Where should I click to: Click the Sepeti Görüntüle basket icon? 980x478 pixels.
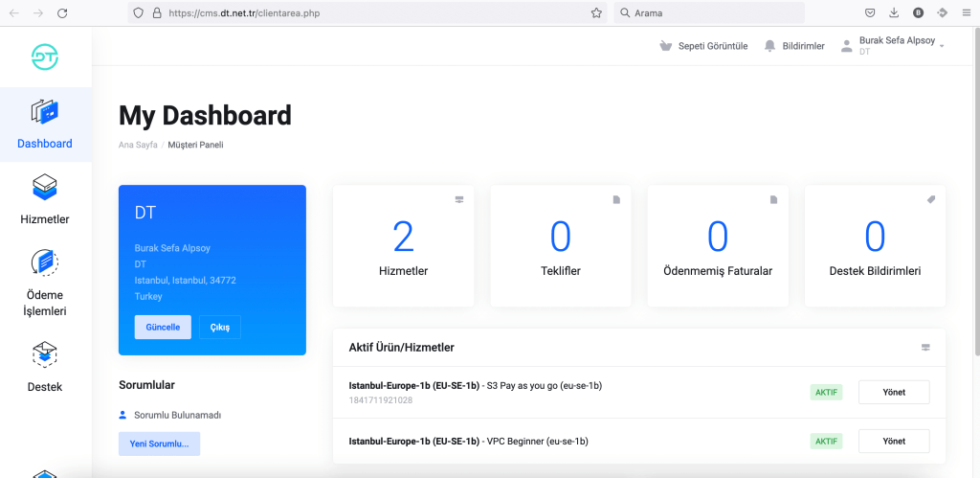(x=666, y=46)
